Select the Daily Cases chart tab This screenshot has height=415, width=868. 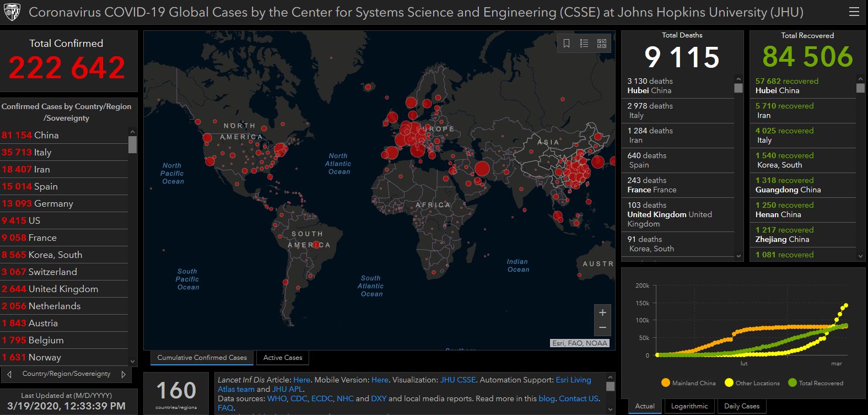tap(742, 406)
